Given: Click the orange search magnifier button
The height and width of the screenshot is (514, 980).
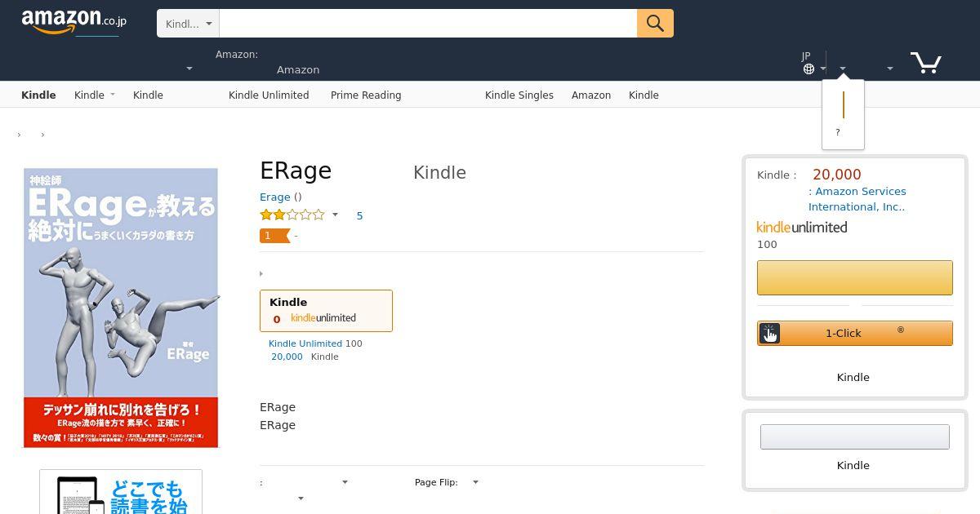Looking at the screenshot, I should click(x=655, y=23).
